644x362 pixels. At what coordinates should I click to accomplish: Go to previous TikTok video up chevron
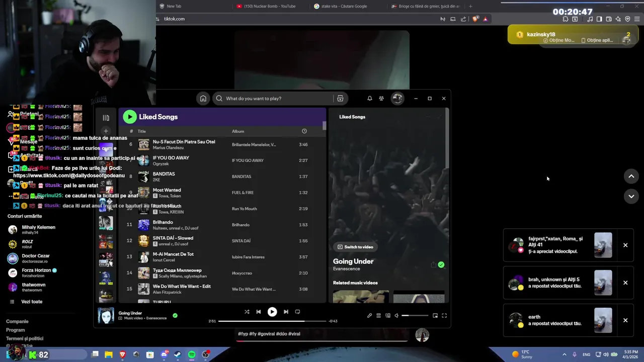(x=631, y=176)
